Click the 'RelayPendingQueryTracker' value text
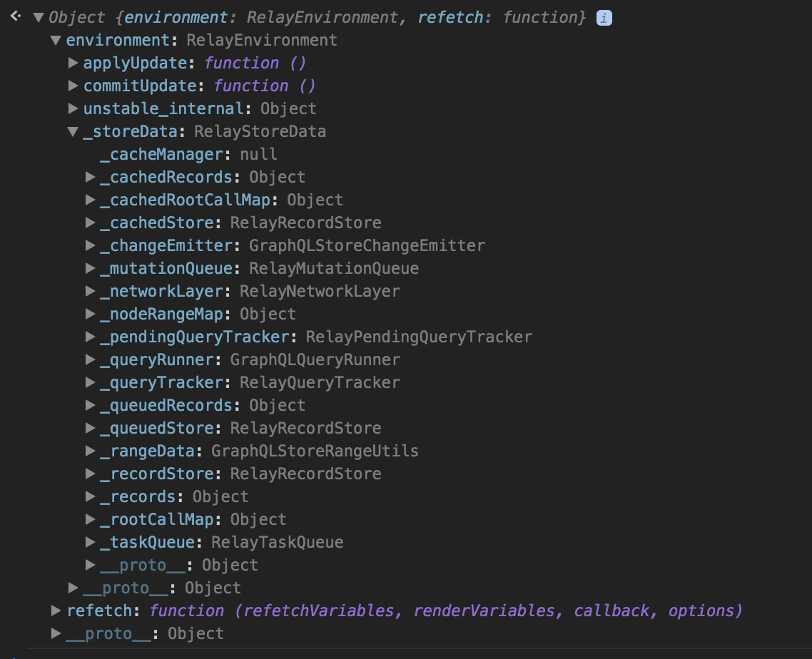Screen dimensions: 812x659 click(419, 337)
